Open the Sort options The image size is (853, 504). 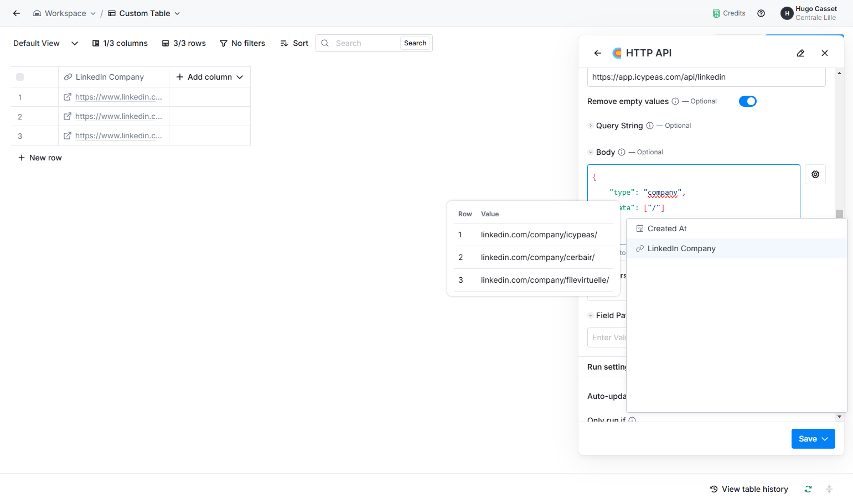click(x=294, y=43)
